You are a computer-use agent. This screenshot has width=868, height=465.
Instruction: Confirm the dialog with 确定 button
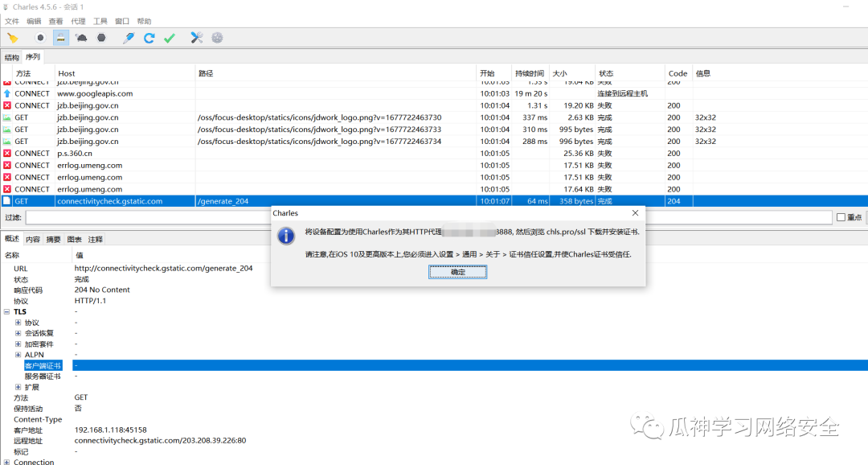458,272
